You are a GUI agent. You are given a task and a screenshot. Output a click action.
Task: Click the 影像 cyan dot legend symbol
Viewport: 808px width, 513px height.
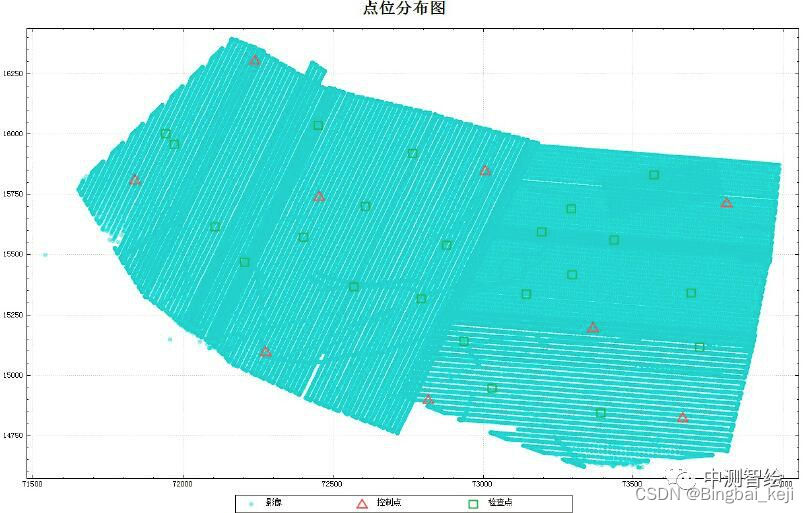251,504
